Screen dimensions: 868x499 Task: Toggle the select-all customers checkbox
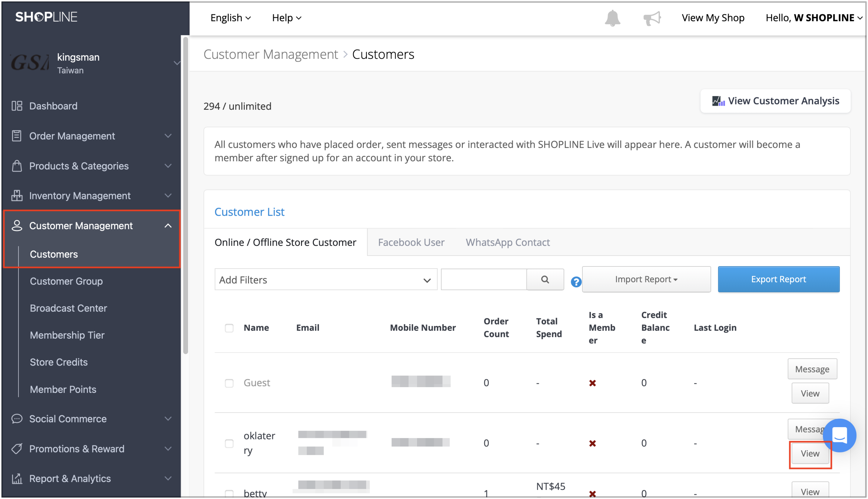[229, 328]
